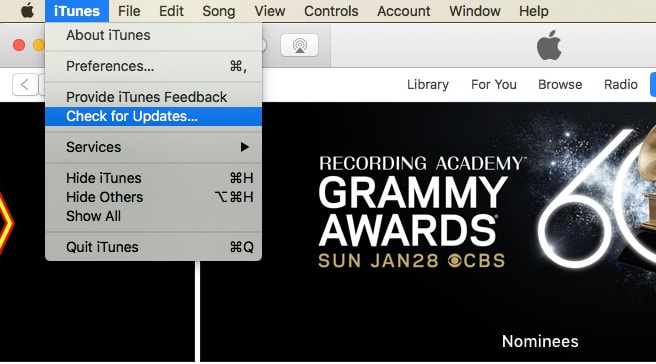656x364 pixels.
Task: Click the yellow minimize window button
Action: point(39,45)
